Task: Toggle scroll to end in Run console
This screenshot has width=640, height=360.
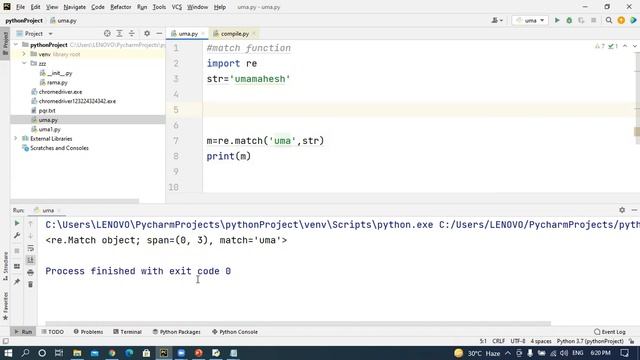Action: 30,260
